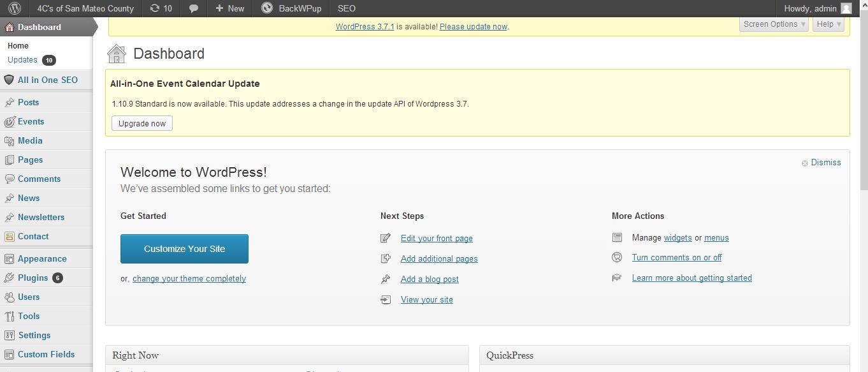
Task: Dismiss the Welcome to WordPress panel
Action: pos(826,163)
